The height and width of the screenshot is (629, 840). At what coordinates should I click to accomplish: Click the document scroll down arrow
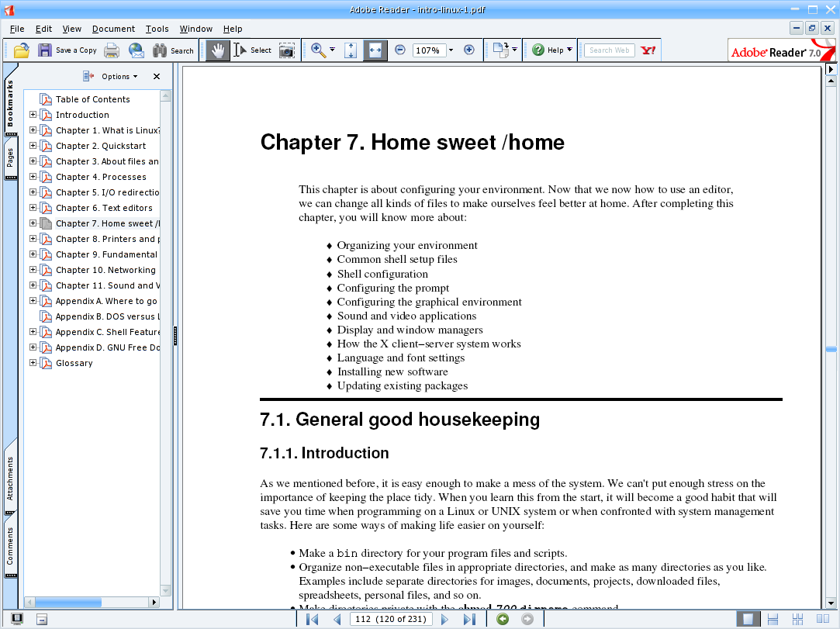tap(831, 603)
